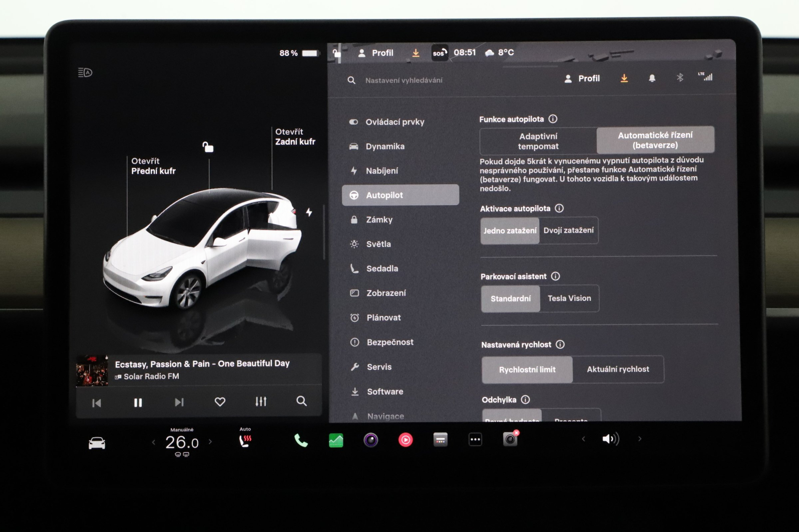799x532 pixels.
Task: Select Dvojí zatažení for autopilot activation
Action: [x=569, y=231]
